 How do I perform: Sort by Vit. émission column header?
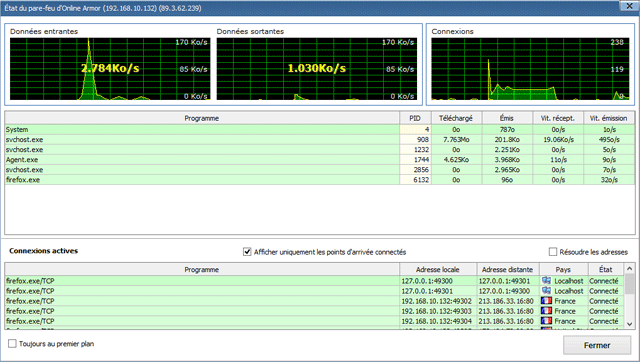click(x=609, y=118)
